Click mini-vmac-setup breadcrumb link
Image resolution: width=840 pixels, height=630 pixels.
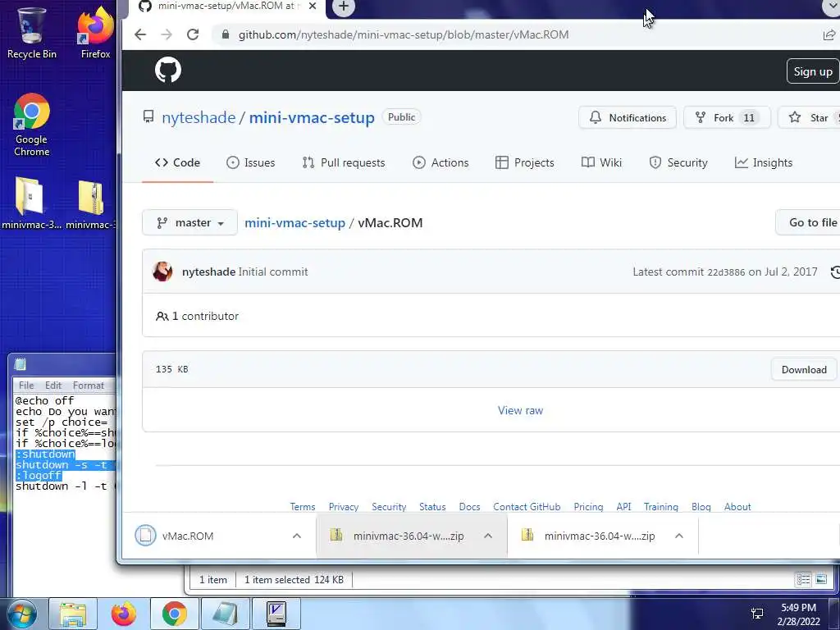[x=294, y=223]
